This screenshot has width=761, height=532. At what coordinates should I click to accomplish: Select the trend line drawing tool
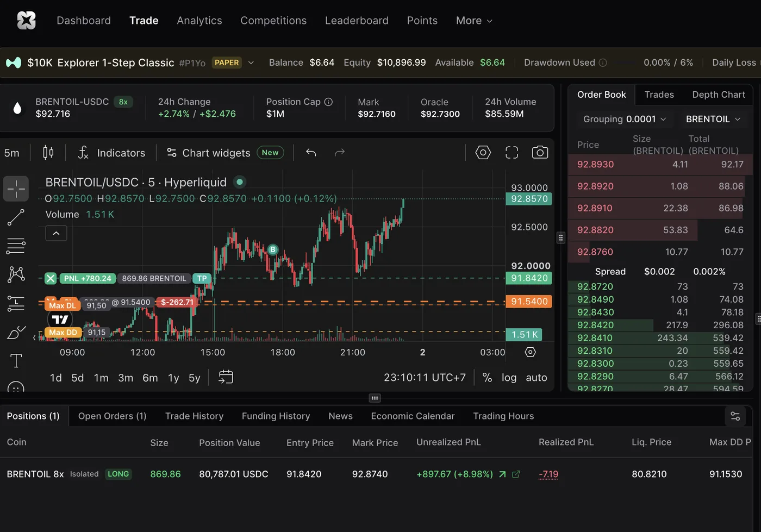[16, 217]
